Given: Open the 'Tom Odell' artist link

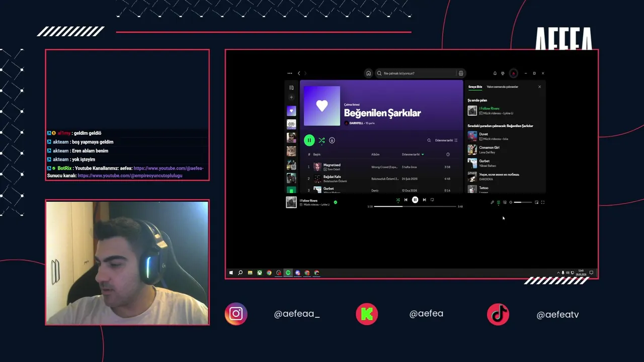Looking at the screenshot, I should click(334, 169).
